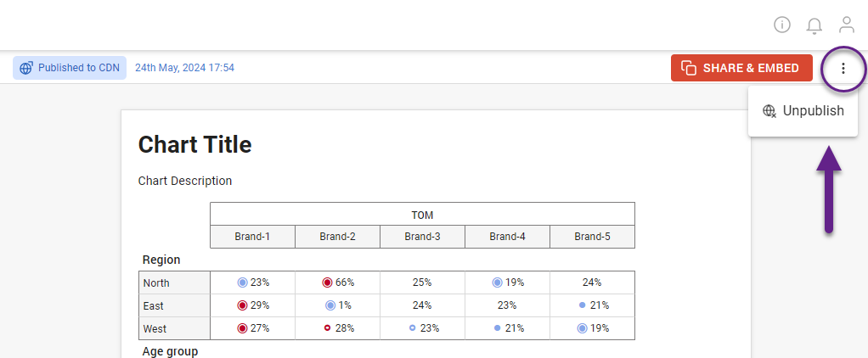868x358 pixels.
Task: Open the notifications bell
Action: 814,25
